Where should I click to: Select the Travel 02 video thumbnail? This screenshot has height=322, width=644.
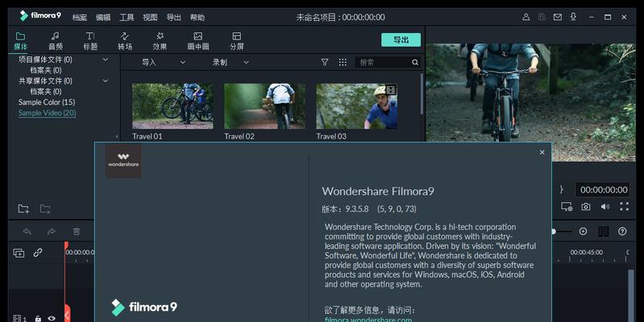tap(264, 106)
